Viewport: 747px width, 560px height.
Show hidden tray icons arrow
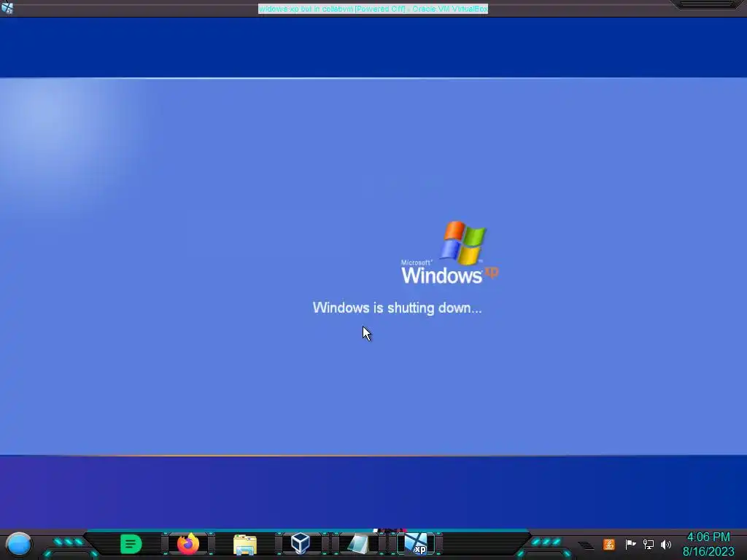[586, 545]
